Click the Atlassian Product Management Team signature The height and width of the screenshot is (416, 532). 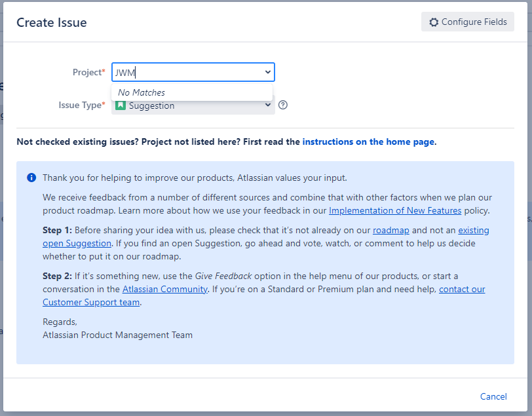tap(117, 335)
